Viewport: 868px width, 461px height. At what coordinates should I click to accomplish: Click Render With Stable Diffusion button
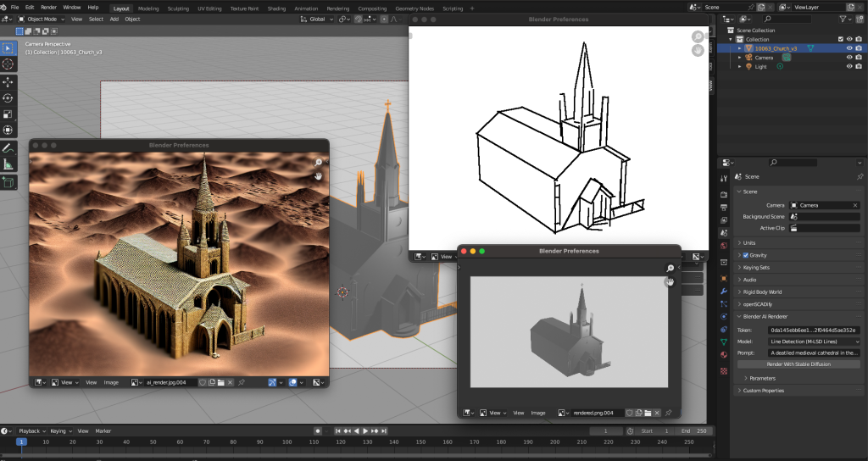coord(798,364)
